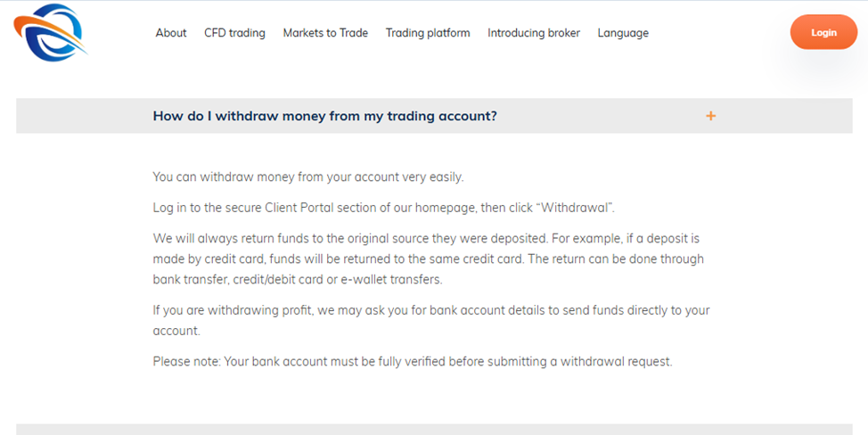Go to Markets to Trade
This screenshot has height=435, width=868.
325,33
